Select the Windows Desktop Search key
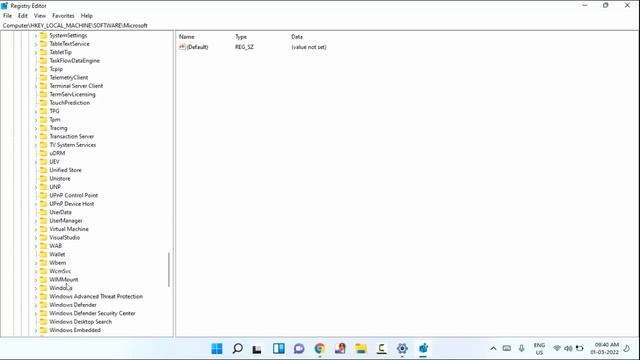640x360 pixels. [x=80, y=322]
